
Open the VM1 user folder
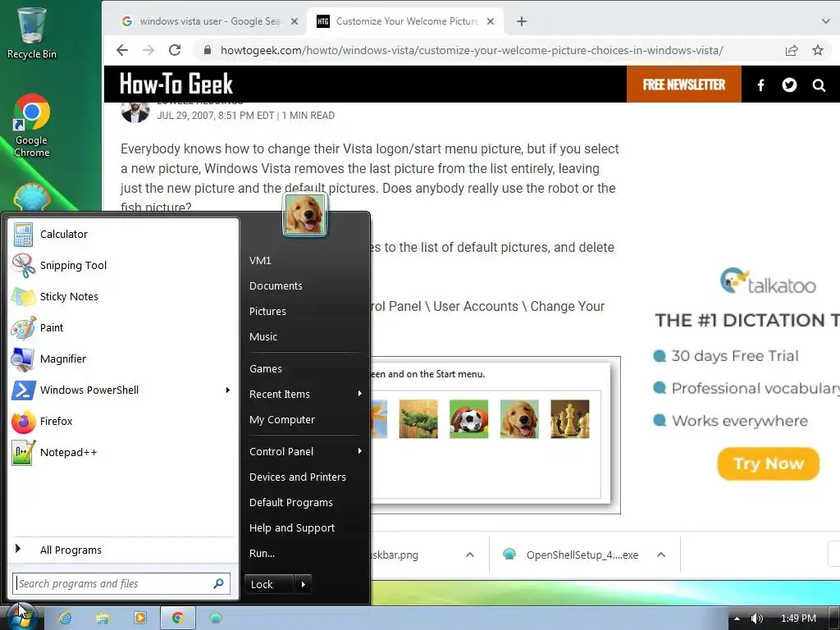pos(260,260)
